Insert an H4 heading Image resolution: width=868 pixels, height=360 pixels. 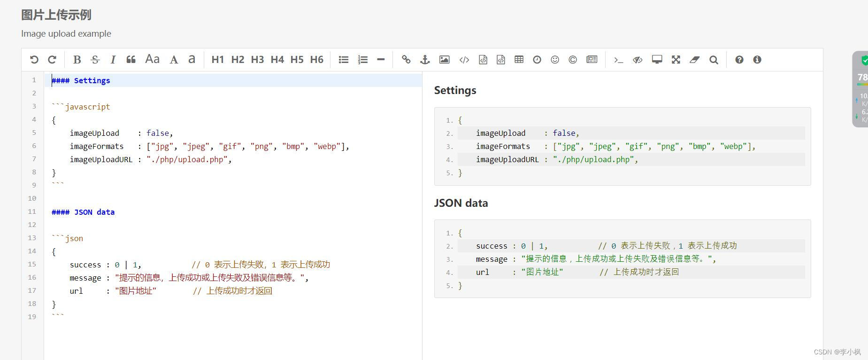point(277,60)
